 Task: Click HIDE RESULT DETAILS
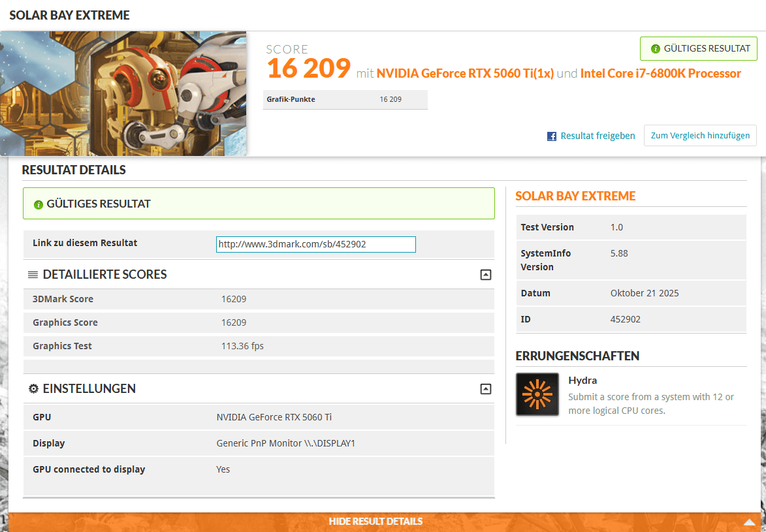[375, 522]
